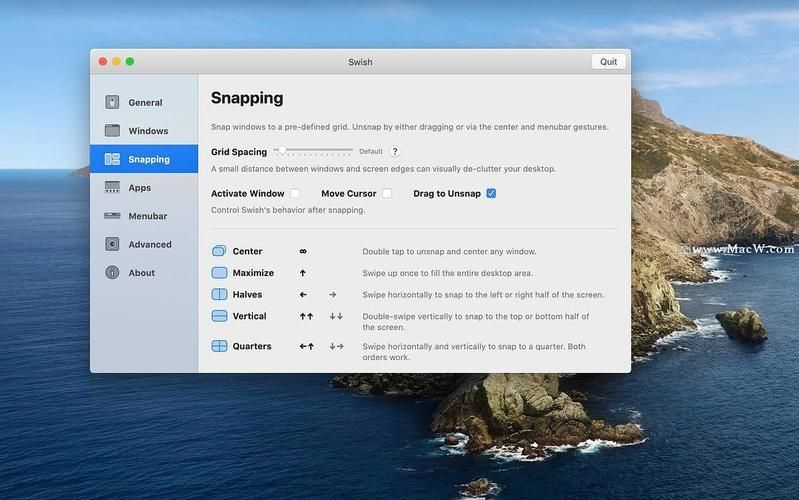This screenshot has width=799, height=500.
Task: Click the Halves layout icon
Action: click(219, 294)
